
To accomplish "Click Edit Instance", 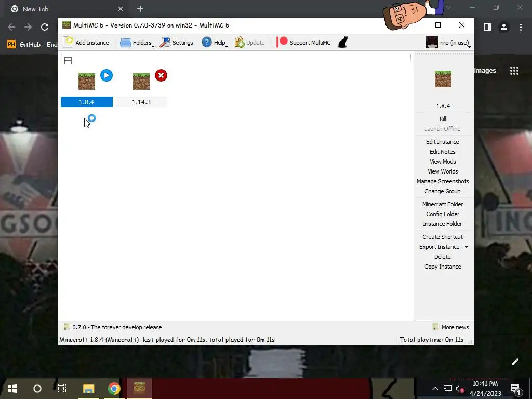I will pyautogui.click(x=443, y=142).
